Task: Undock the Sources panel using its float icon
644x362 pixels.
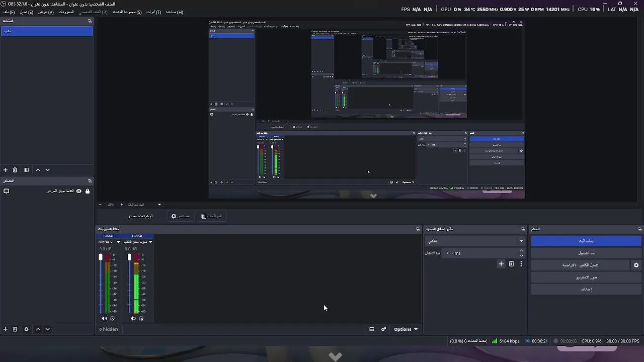Action: coord(90,180)
